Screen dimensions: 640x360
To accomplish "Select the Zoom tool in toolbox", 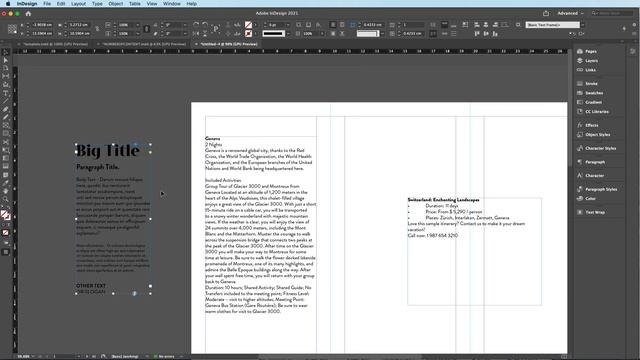I will [x=6, y=199].
